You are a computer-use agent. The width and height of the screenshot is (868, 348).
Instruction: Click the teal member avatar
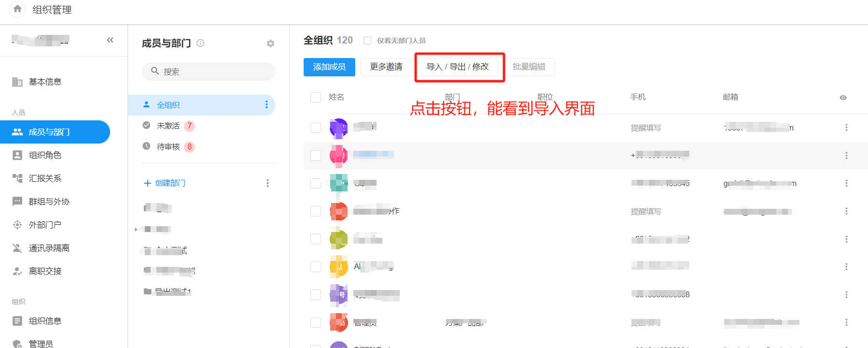tap(339, 183)
